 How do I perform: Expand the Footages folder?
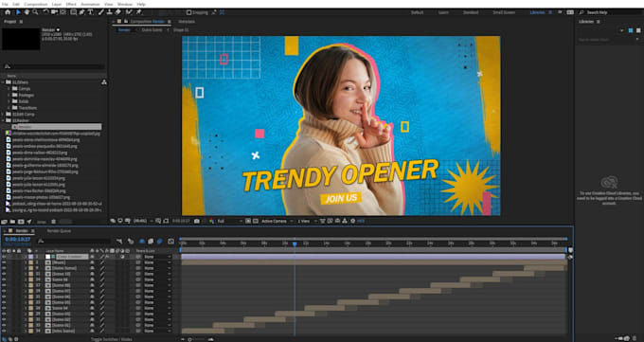[9, 95]
